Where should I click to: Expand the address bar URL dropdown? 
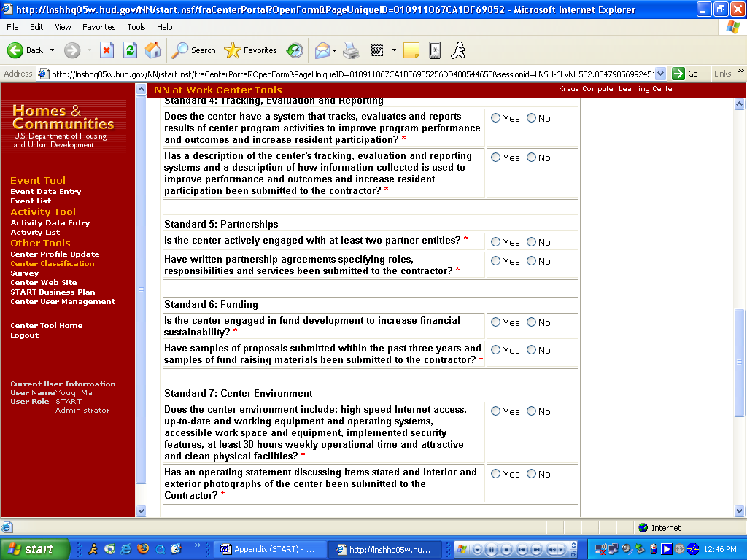pyautogui.click(x=660, y=74)
